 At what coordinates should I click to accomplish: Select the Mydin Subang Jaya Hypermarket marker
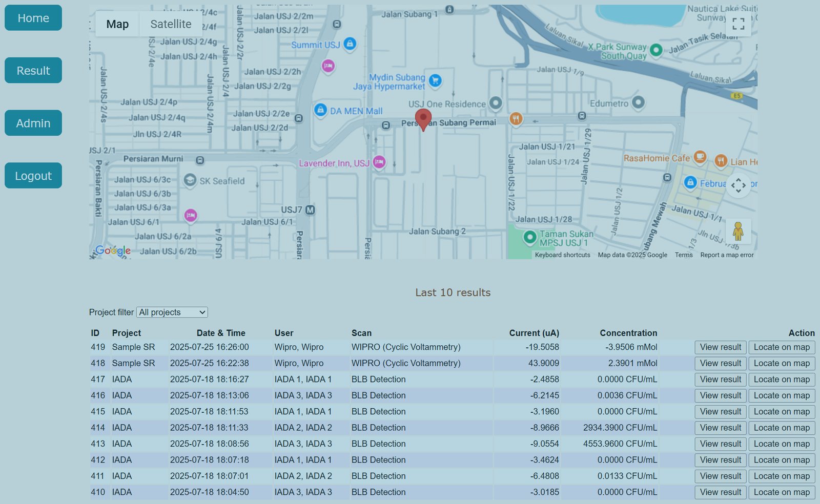tap(435, 80)
